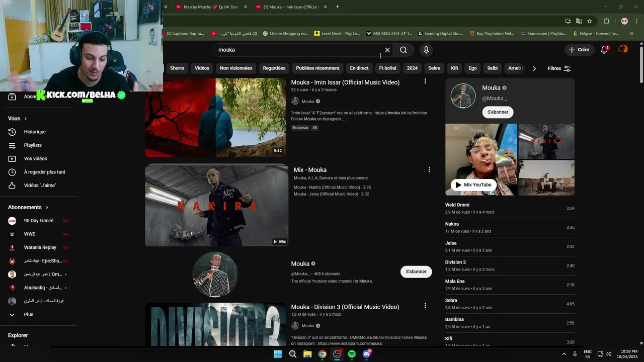
Task: Select the Non visionnées filter chip
Action: (236, 68)
